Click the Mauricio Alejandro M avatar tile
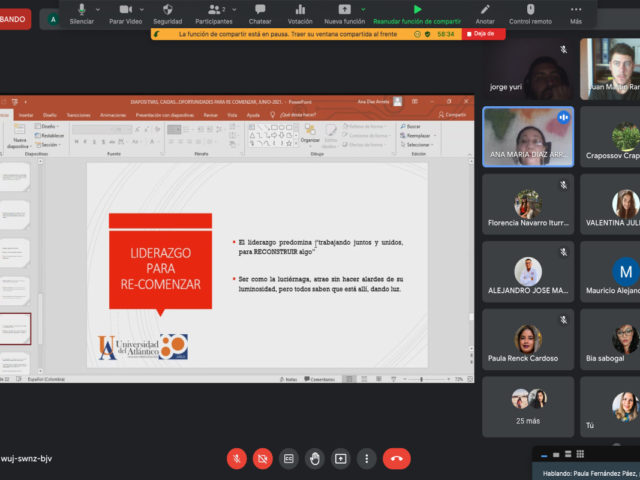 coord(610,272)
